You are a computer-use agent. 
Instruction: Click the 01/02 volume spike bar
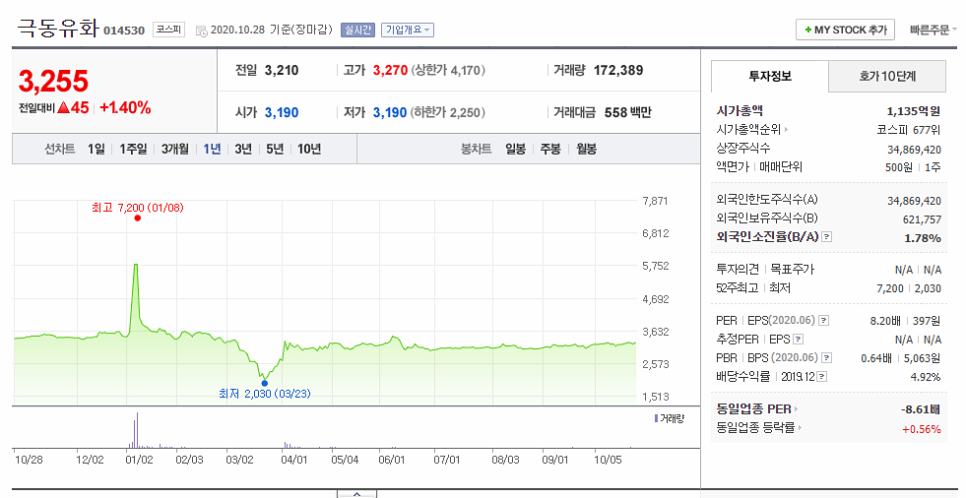[x=137, y=430]
